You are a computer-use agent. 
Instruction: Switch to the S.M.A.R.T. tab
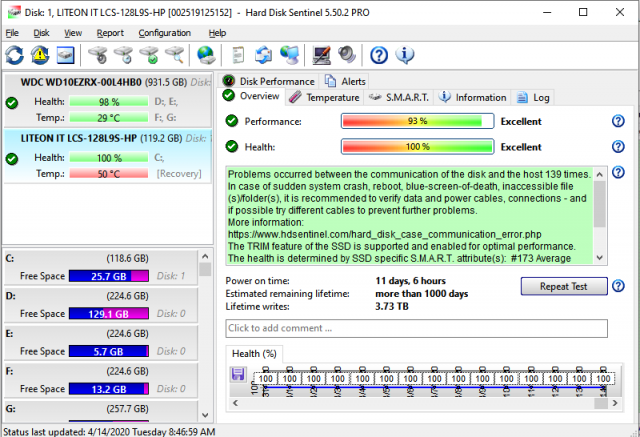pyautogui.click(x=398, y=97)
